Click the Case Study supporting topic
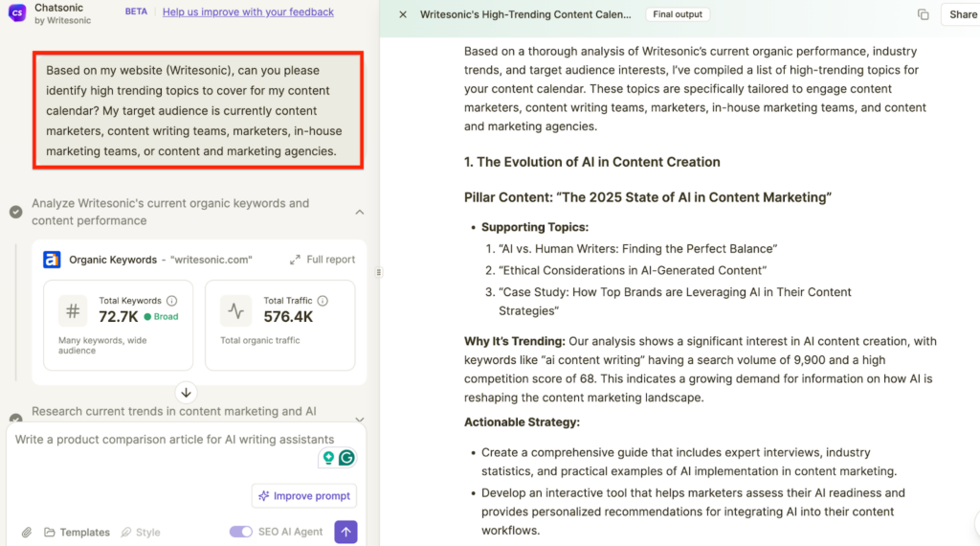The height and width of the screenshot is (546, 980). point(675,302)
